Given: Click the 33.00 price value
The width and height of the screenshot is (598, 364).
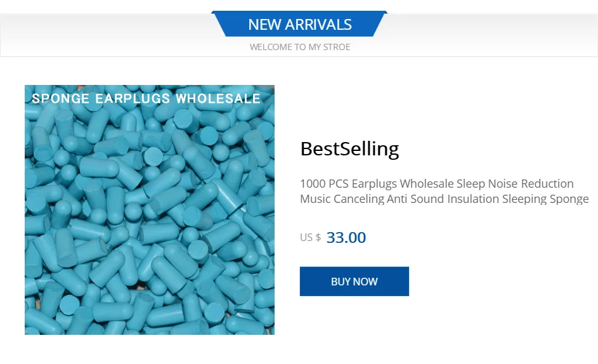Looking at the screenshot, I should coord(346,237).
